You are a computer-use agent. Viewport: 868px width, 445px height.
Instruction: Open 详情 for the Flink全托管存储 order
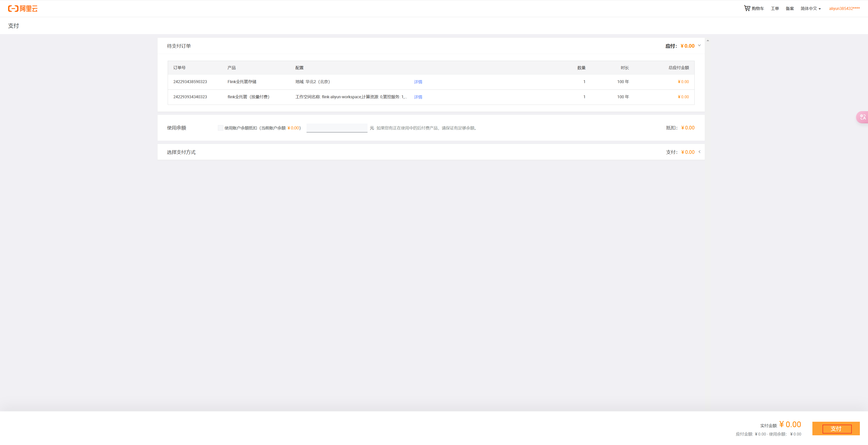pyautogui.click(x=418, y=82)
